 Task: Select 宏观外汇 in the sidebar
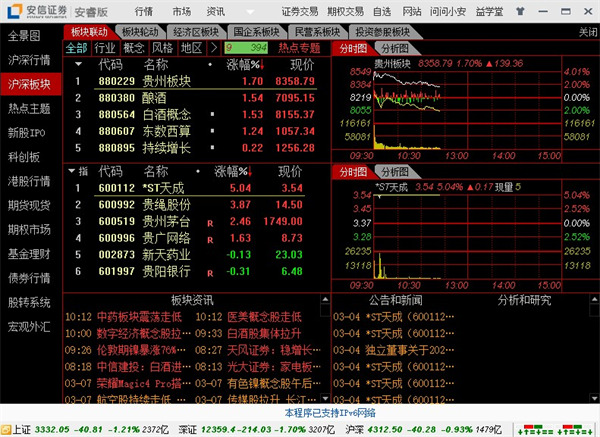click(x=29, y=327)
